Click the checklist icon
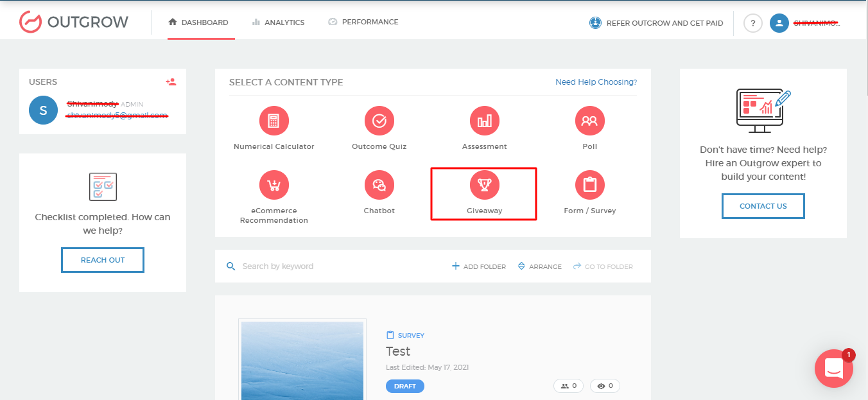This screenshot has width=868, height=400. [x=103, y=187]
